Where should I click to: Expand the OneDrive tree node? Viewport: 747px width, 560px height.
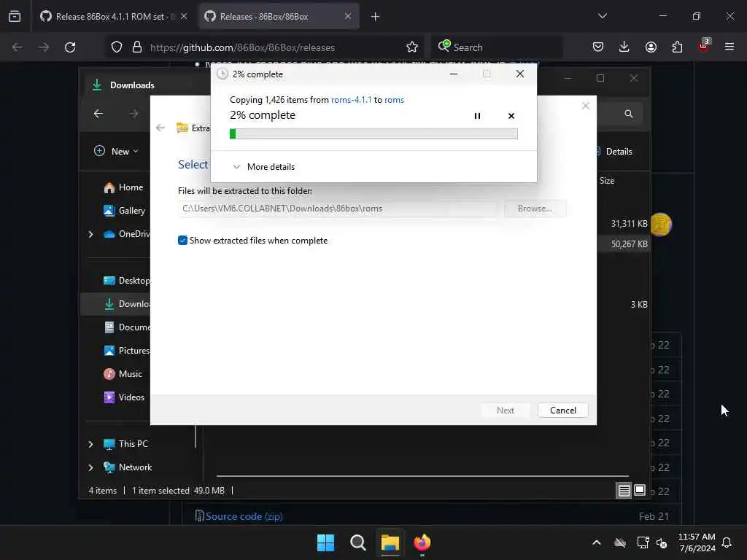coord(90,234)
